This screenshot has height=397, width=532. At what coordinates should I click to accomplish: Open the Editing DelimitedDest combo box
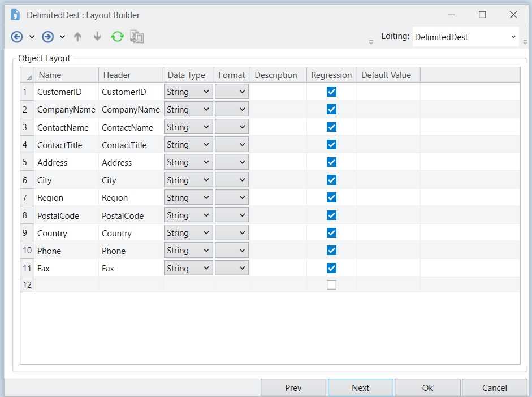[465, 37]
